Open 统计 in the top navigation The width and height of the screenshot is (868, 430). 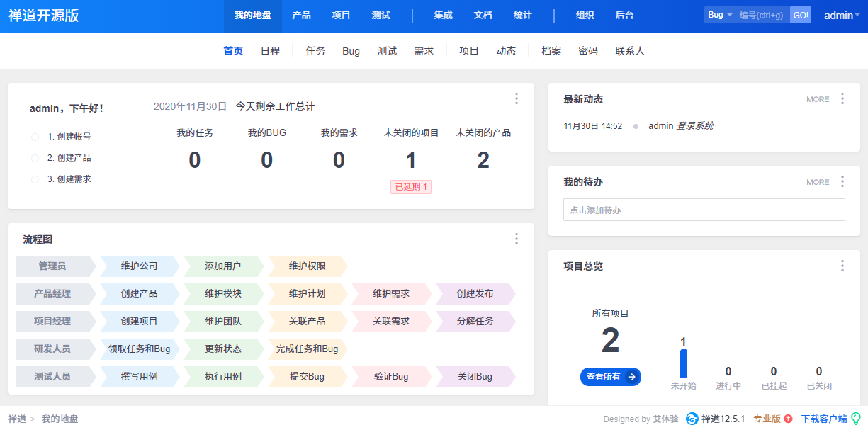click(x=522, y=15)
